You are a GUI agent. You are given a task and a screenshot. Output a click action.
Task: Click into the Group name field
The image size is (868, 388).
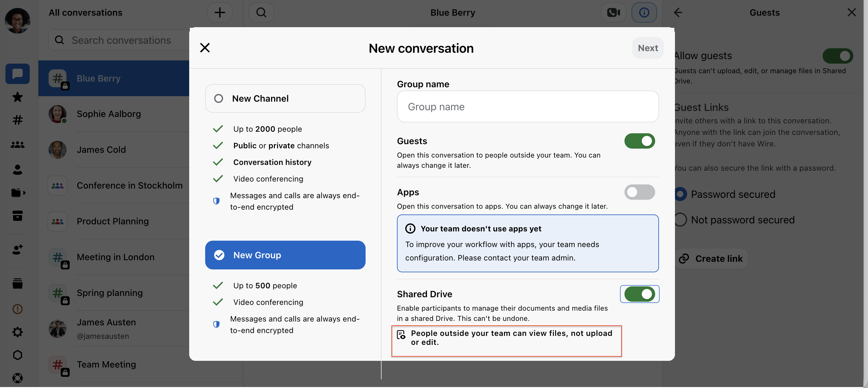527,106
